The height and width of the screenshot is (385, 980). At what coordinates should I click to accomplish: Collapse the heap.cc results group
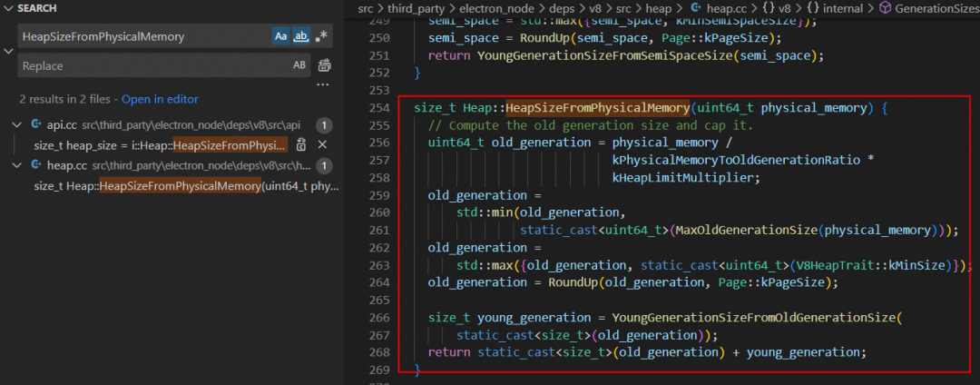tap(17, 165)
